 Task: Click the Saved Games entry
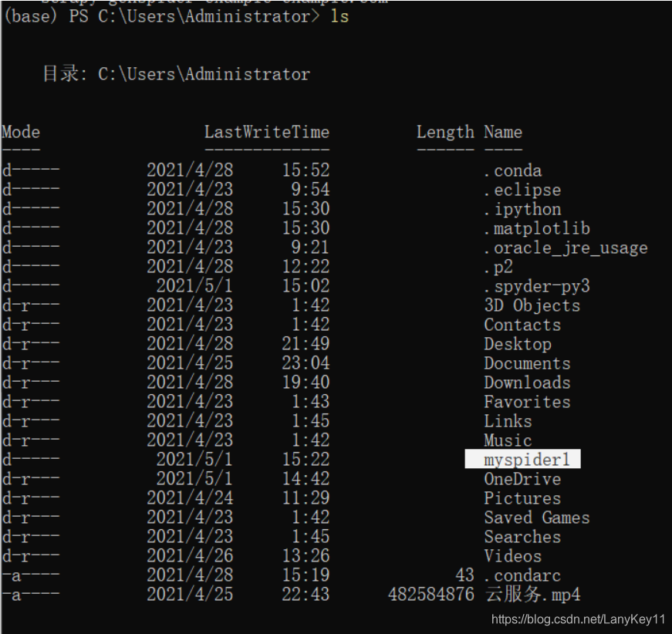click(537, 518)
